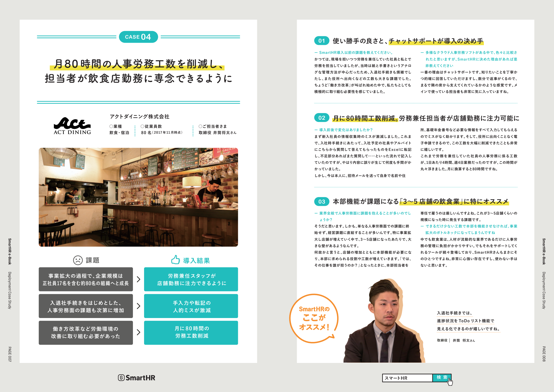Click the sad face icon beside 課題
The height and width of the screenshot is (392, 554).
[78, 260]
